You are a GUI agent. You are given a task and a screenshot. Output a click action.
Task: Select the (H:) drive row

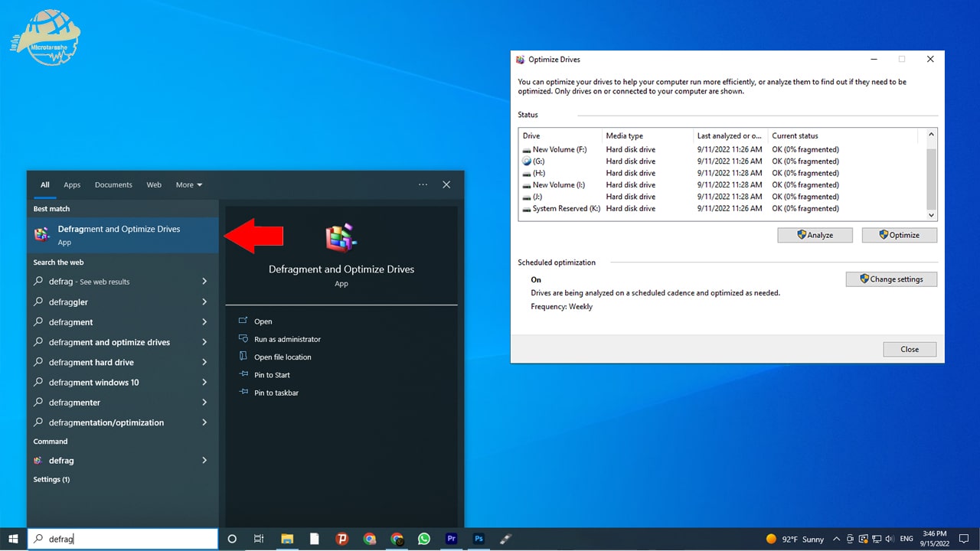tap(722, 173)
